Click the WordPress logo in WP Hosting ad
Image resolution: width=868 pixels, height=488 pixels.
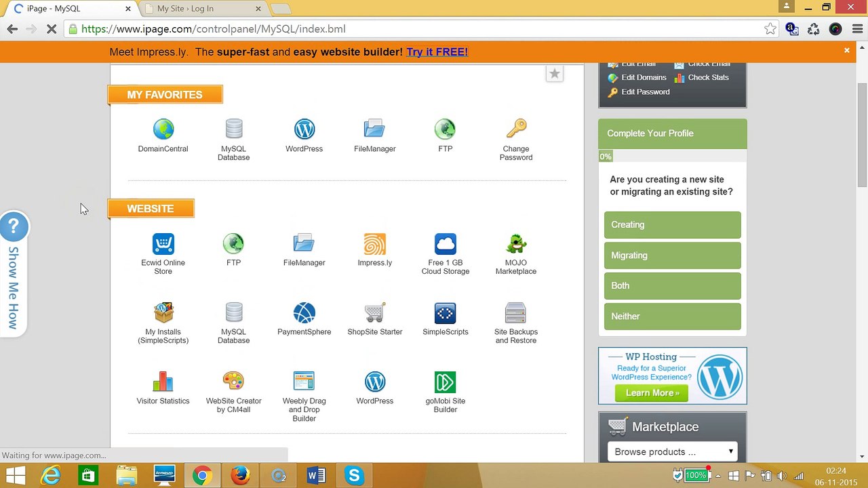719,376
